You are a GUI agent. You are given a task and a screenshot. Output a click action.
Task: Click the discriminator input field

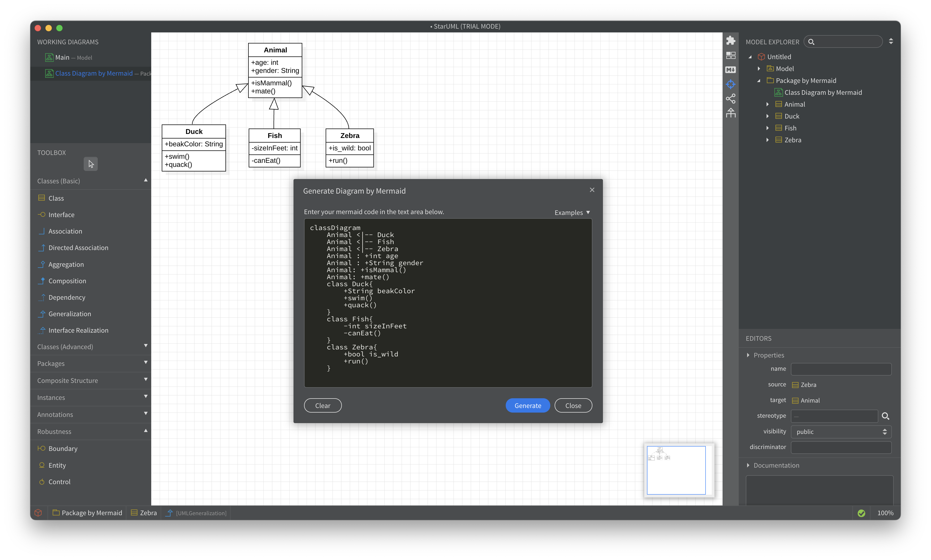pos(841,448)
